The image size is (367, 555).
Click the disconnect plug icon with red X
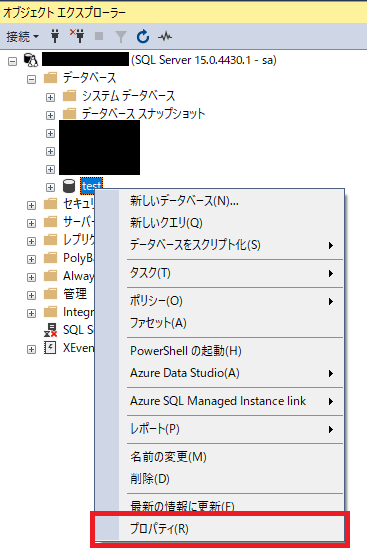coord(77,36)
